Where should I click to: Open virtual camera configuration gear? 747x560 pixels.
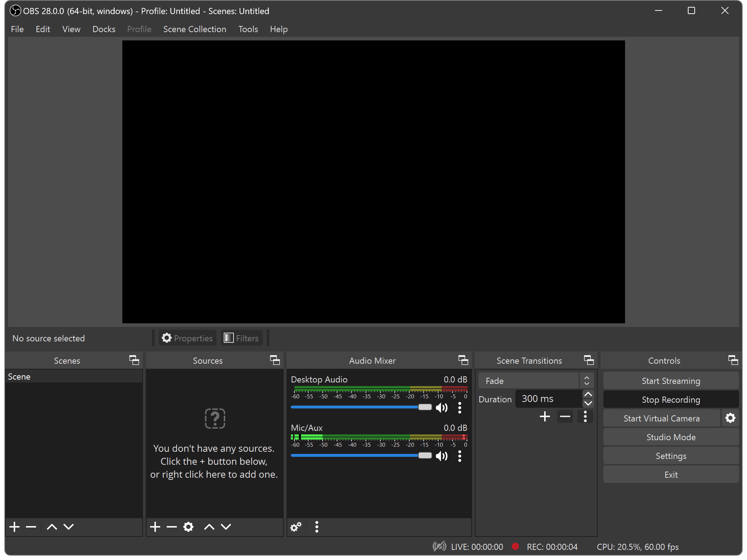[x=730, y=418]
